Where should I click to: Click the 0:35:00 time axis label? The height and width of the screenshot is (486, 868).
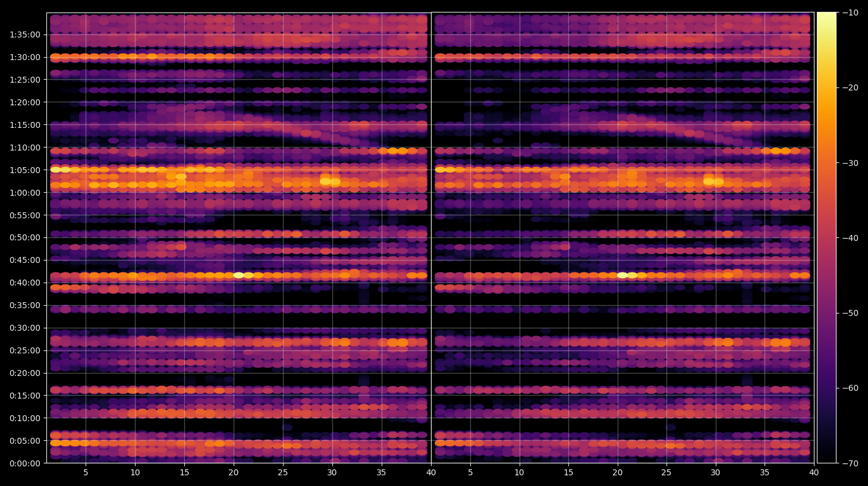[x=25, y=305]
